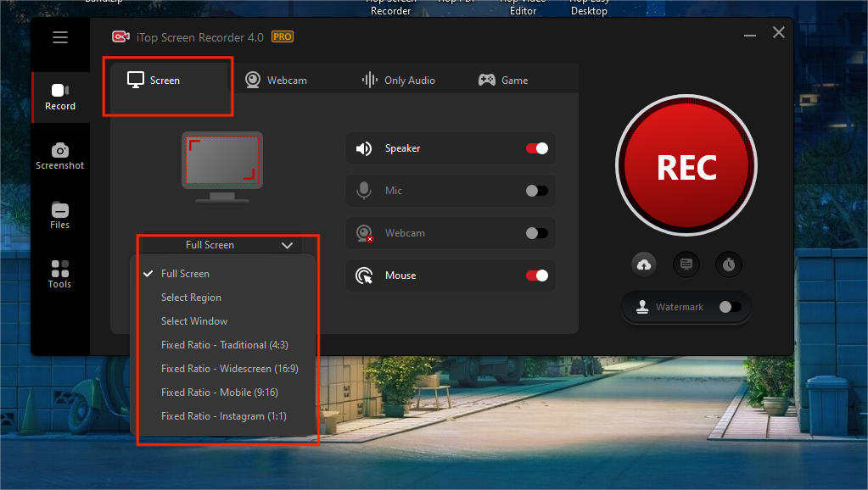Enable the Webcam recording toggle

pos(537,232)
